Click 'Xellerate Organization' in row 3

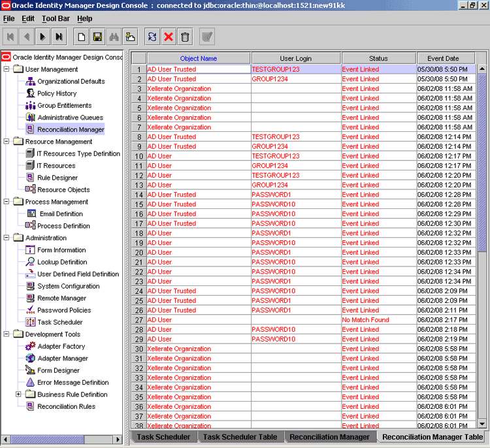179,89
